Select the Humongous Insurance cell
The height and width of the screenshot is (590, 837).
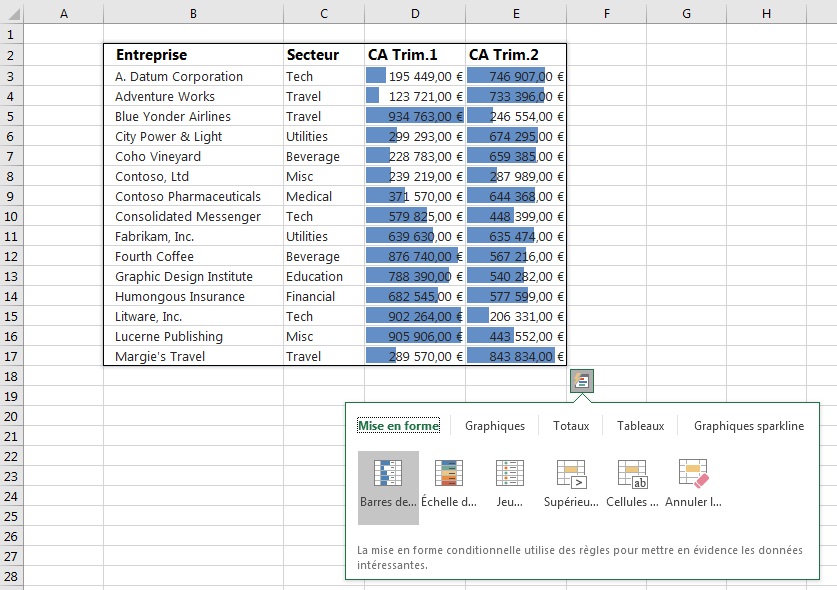[x=193, y=296]
